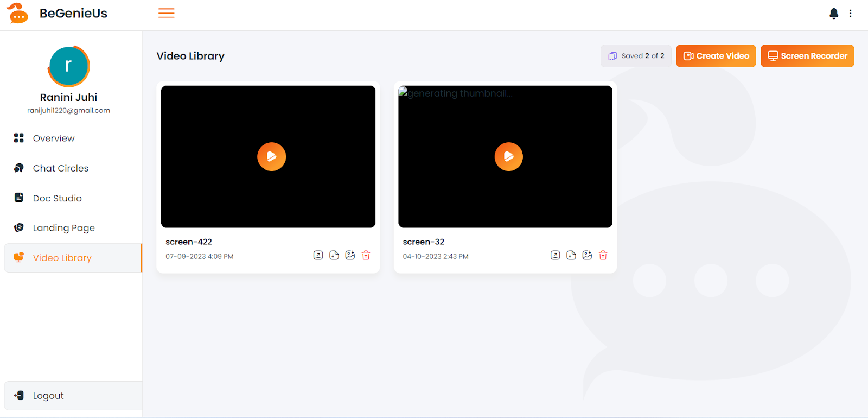Open Doc Studio from the sidebar
Viewport: 868px width, 418px height.
point(57,198)
